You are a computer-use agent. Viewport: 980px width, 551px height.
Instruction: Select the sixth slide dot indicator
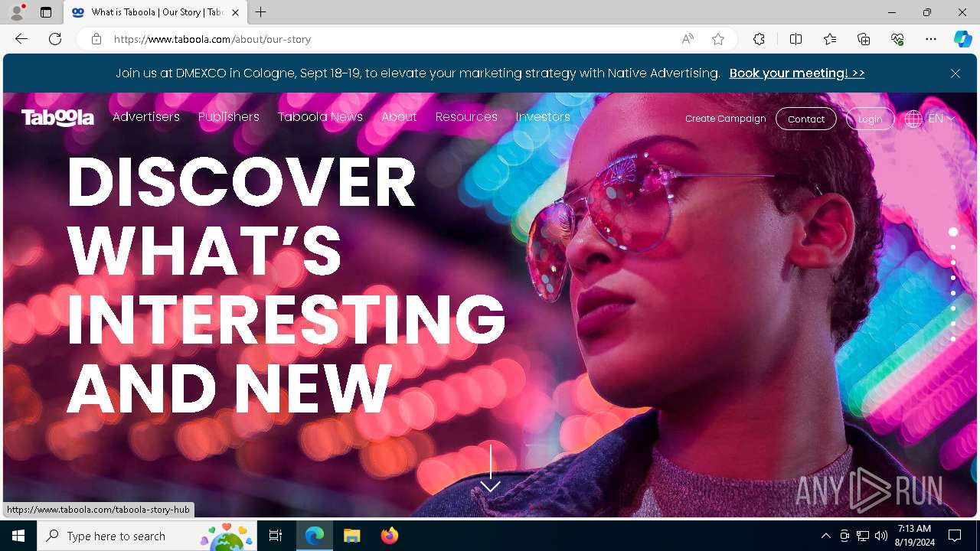pos(953,308)
